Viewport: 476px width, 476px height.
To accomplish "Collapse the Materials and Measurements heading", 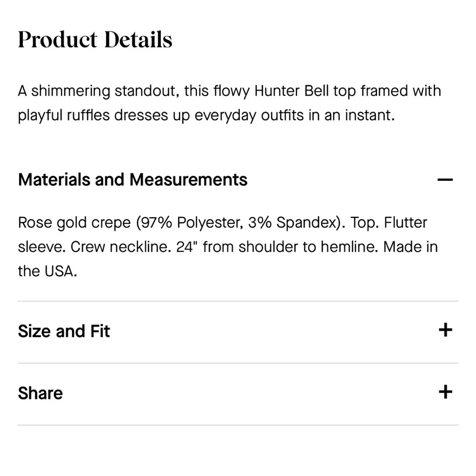I will coord(133,180).
